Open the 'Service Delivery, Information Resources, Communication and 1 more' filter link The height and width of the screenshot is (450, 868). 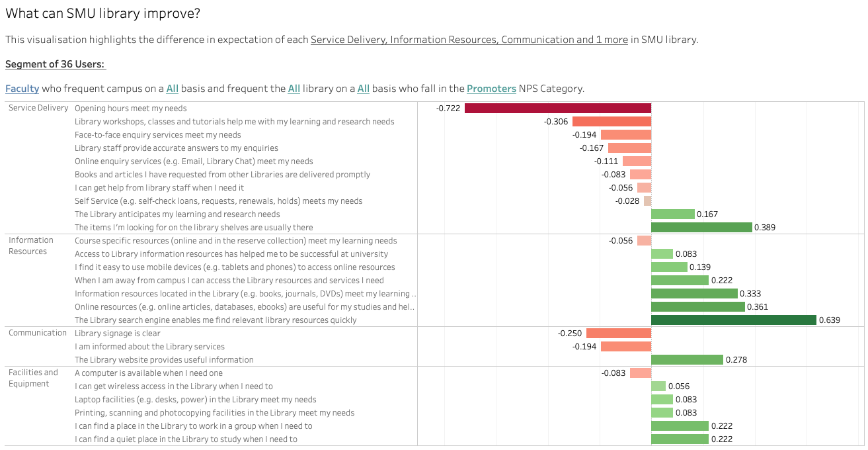click(469, 40)
